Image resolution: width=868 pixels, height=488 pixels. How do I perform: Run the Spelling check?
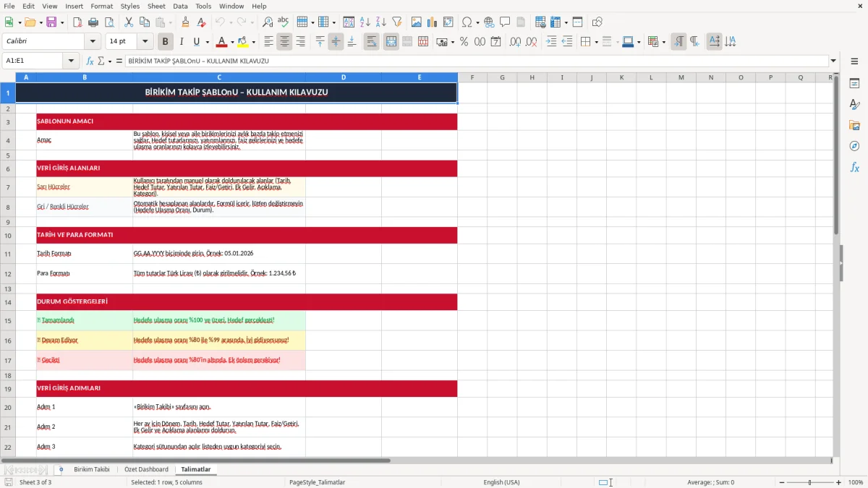[x=284, y=22]
